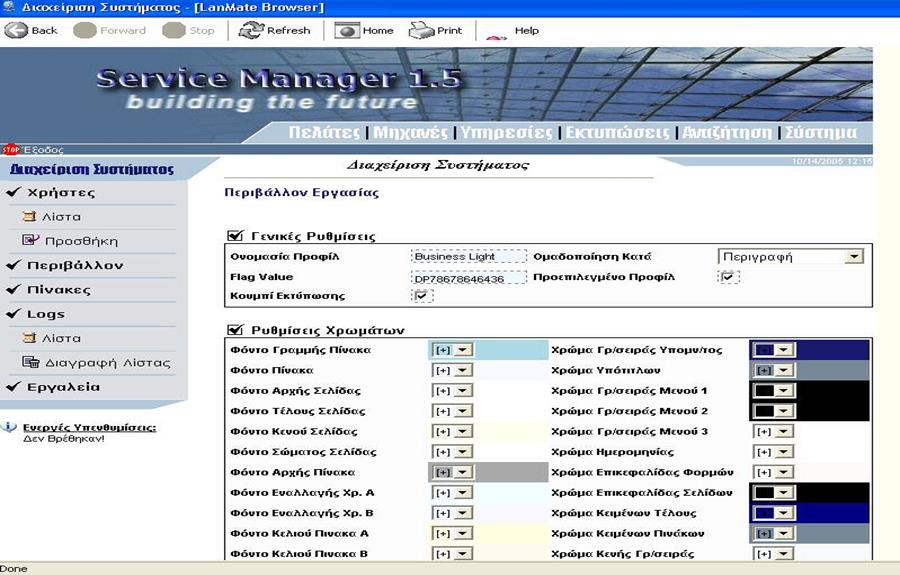Click the Λίστα icon under Logs
This screenshot has width=900, height=575.
[x=29, y=338]
